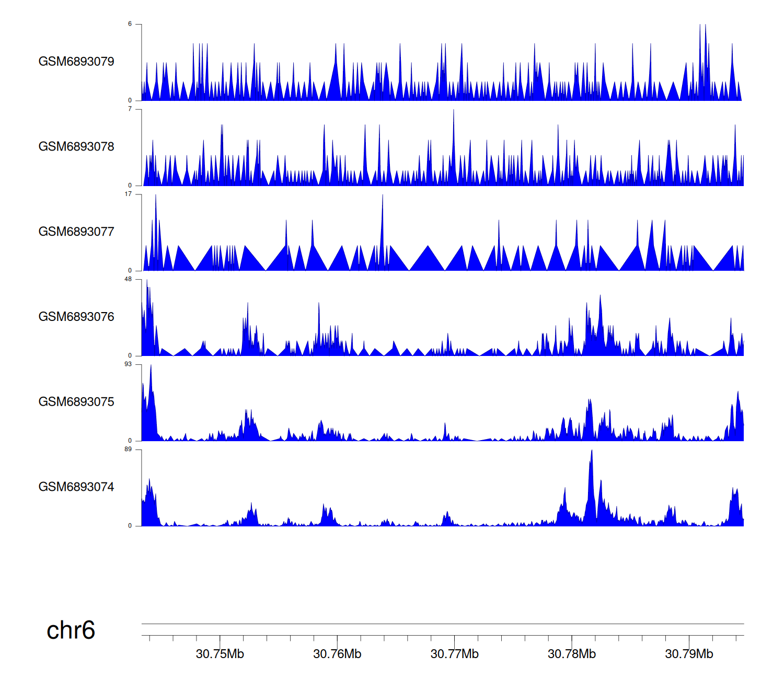The width and height of the screenshot is (784, 690).
Task: Click the 30.75Mb axis position label
Action: tap(220, 654)
